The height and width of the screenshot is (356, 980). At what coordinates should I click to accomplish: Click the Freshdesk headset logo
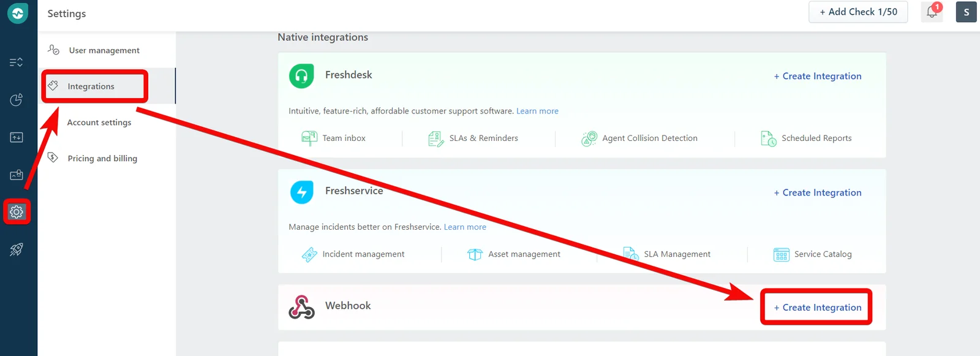[301, 76]
